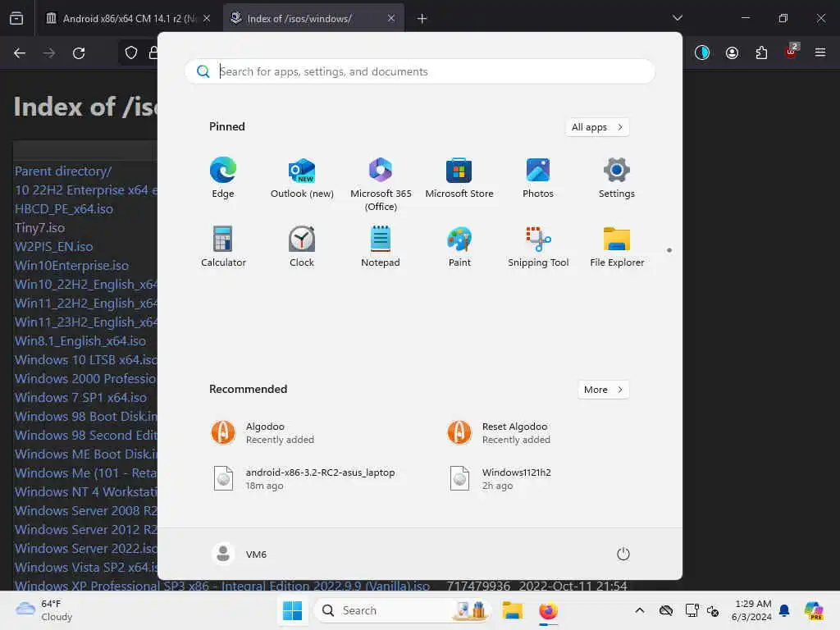This screenshot has width=840, height=630.
Task: Open the weather widget showing 64°F Cloudy
Action: pos(44,610)
